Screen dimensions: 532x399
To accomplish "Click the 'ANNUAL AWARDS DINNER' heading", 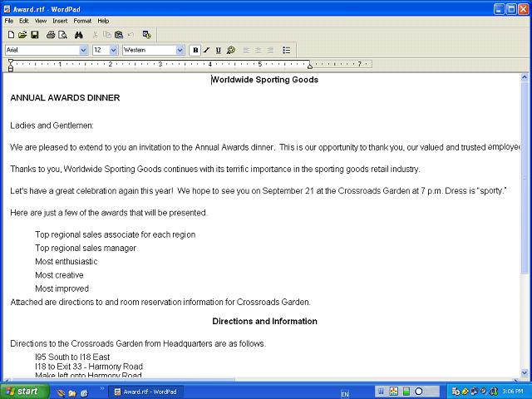I will point(65,98).
